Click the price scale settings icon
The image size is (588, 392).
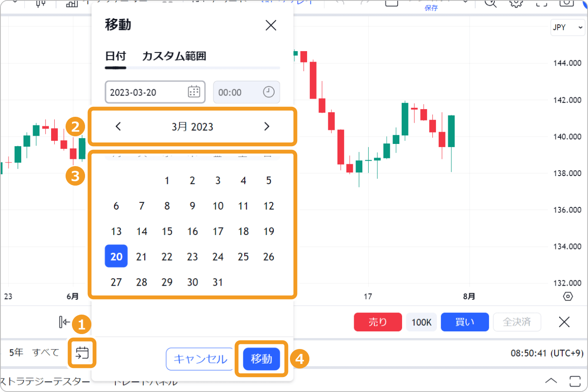568,296
